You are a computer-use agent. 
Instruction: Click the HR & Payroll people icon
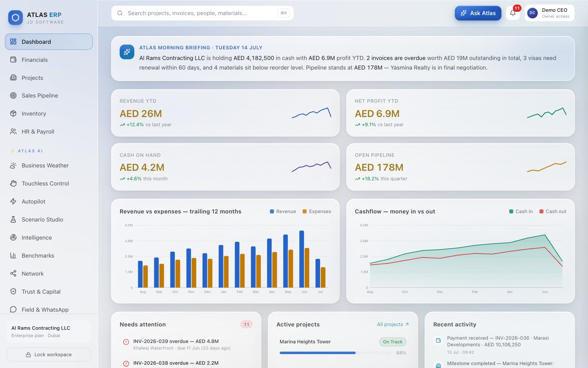[x=13, y=131]
